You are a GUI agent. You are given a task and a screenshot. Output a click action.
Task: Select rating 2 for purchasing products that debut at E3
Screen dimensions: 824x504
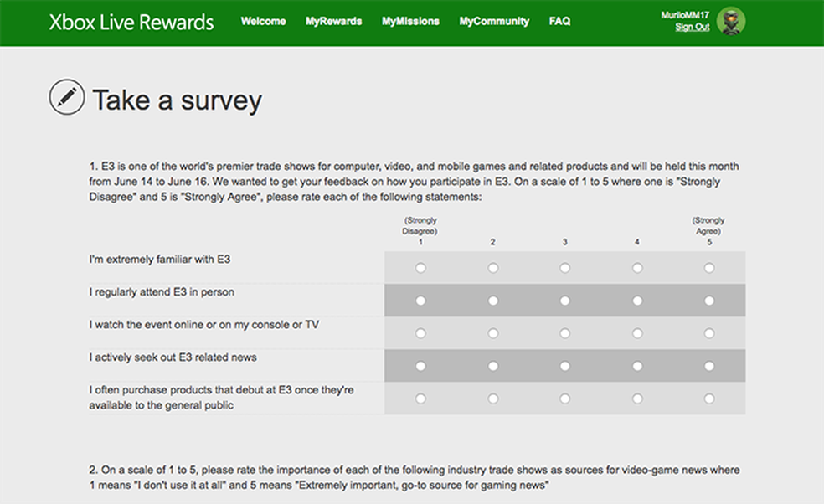[x=493, y=399]
